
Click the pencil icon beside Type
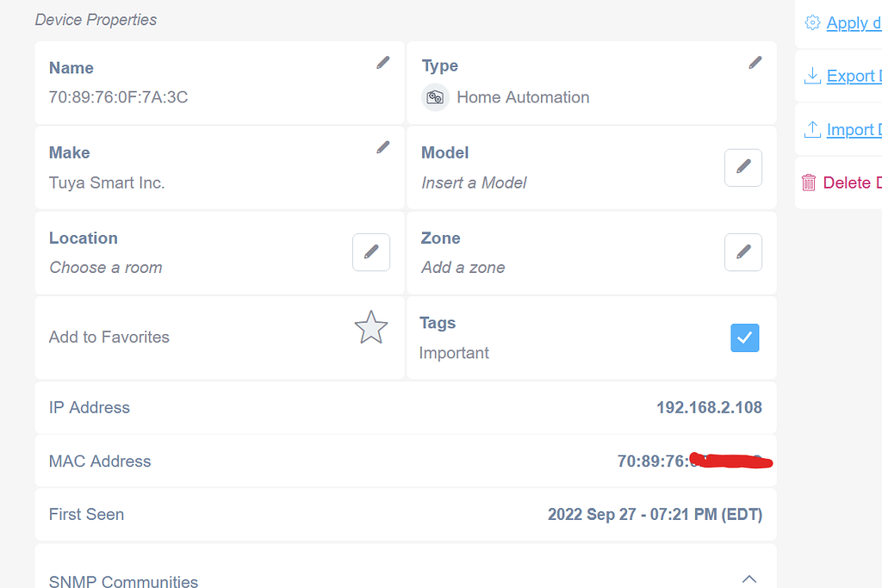tap(755, 63)
